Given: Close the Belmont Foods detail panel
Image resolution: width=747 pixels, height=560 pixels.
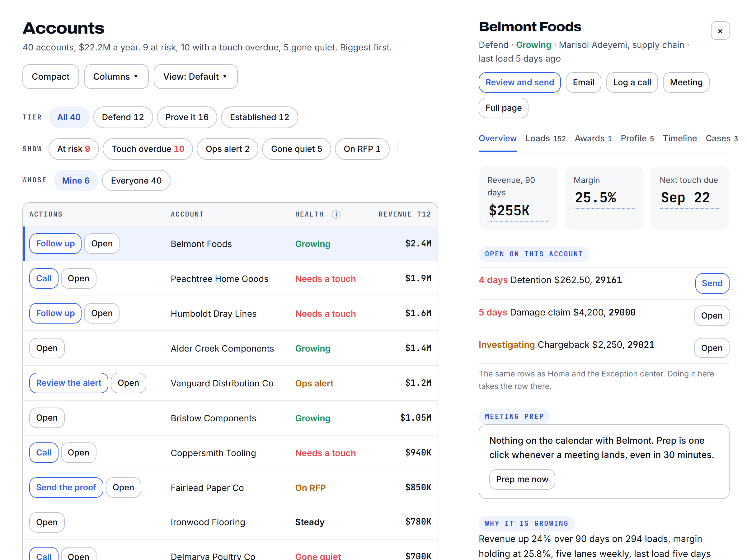Looking at the screenshot, I should 720,31.
